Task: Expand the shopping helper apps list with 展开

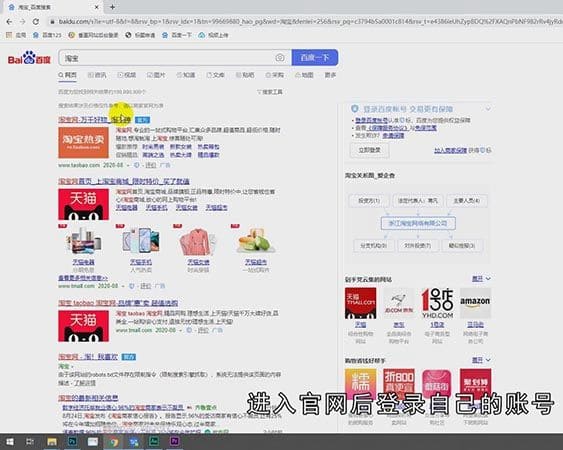Action: (481, 360)
